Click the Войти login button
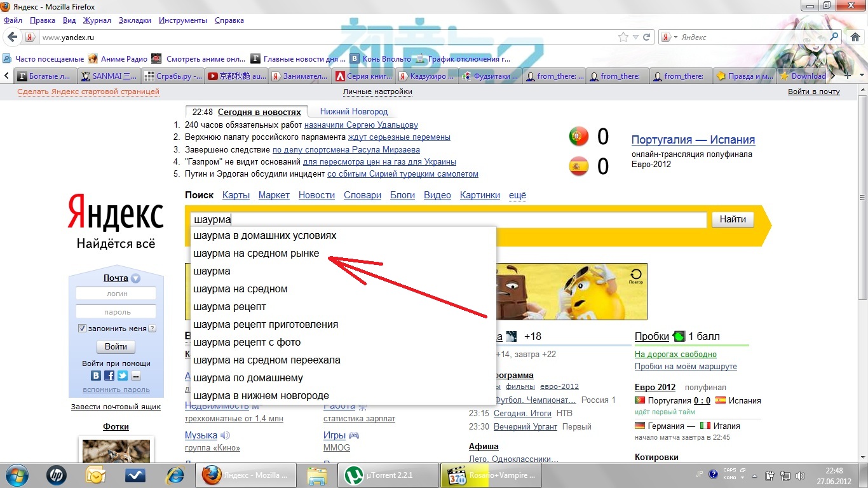 point(116,347)
